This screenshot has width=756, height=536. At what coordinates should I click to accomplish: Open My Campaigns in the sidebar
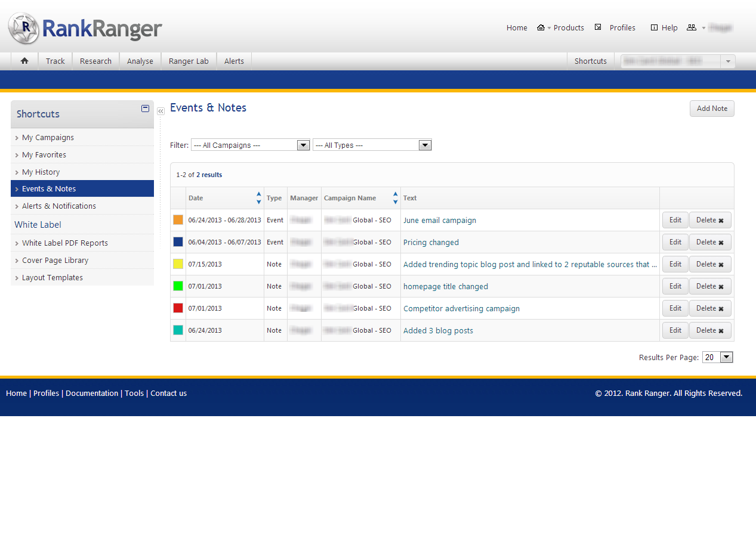click(48, 137)
